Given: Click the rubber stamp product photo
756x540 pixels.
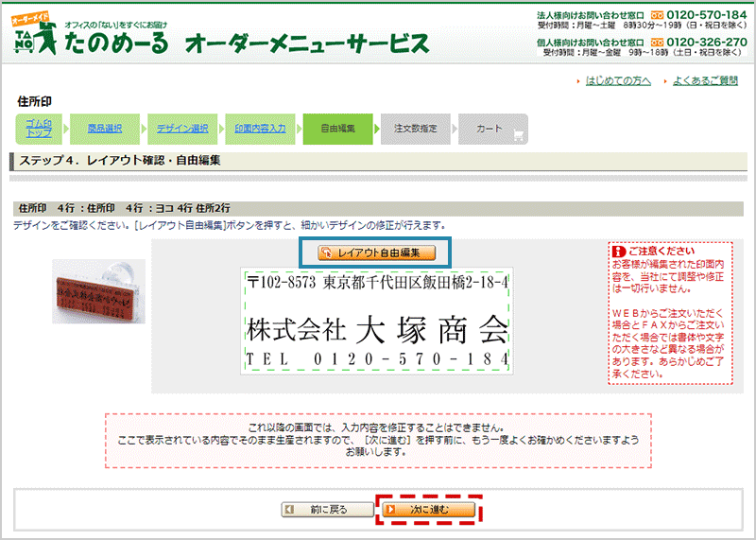Looking at the screenshot, I should pos(99,291).
